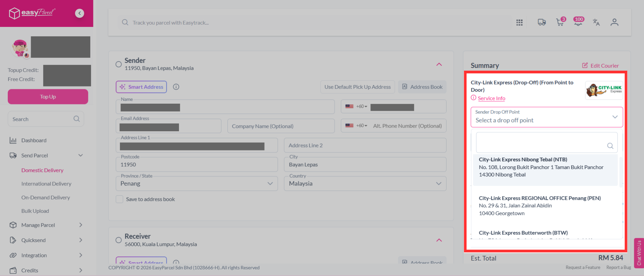Screen dimensions: 644x276
Task: Go to On-Demand Delivery
Action: tap(46, 198)
